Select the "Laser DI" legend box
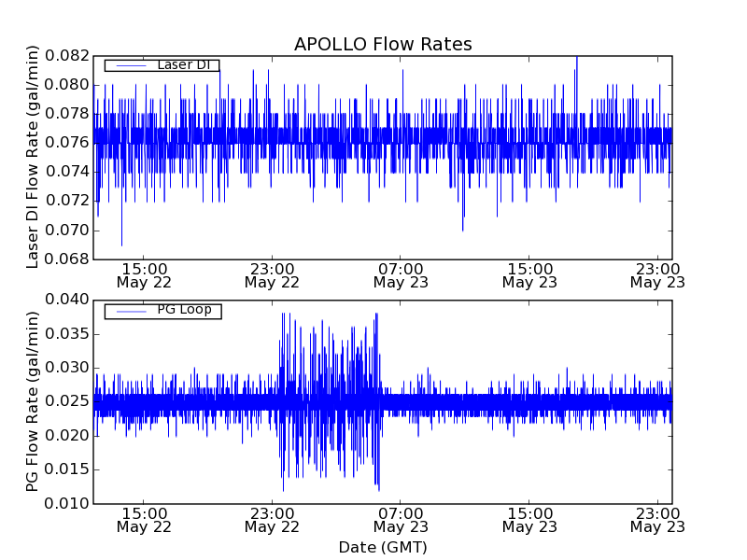The image size is (747, 560). tap(162, 65)
